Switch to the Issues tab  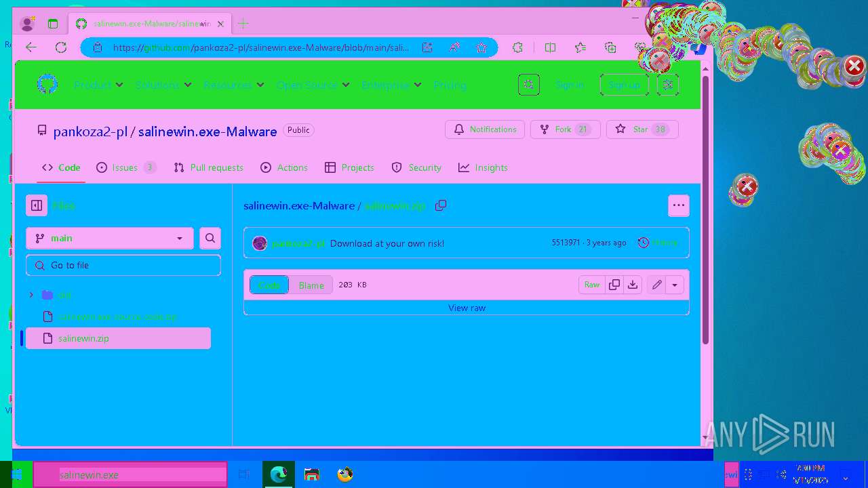click(126, 167)
